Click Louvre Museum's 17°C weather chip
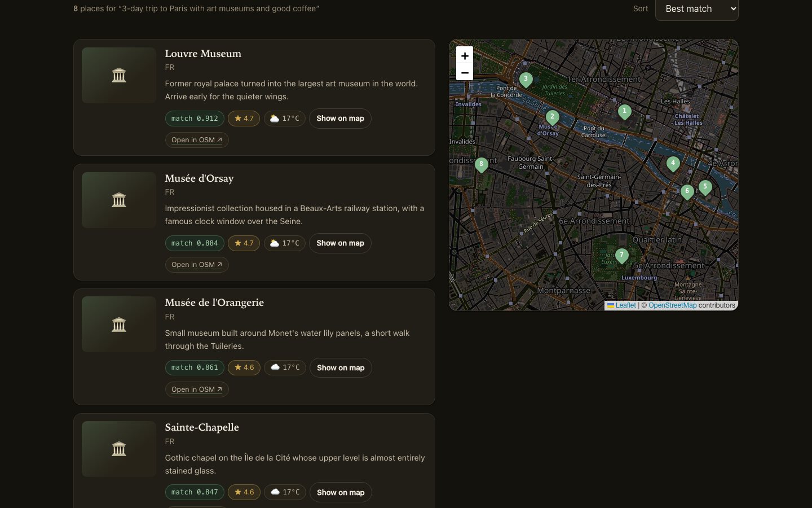This screenshot has width=812, height=508. point(285,119)
